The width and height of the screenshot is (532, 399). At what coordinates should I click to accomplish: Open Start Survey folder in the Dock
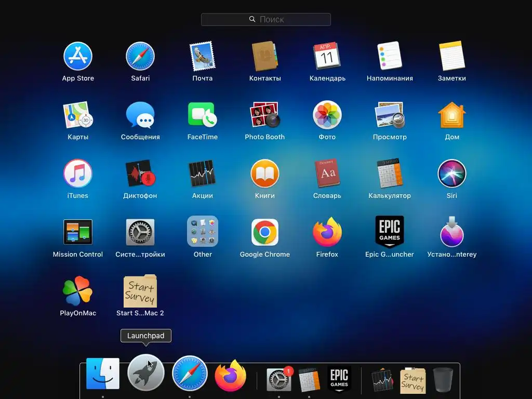click(413, 380)
